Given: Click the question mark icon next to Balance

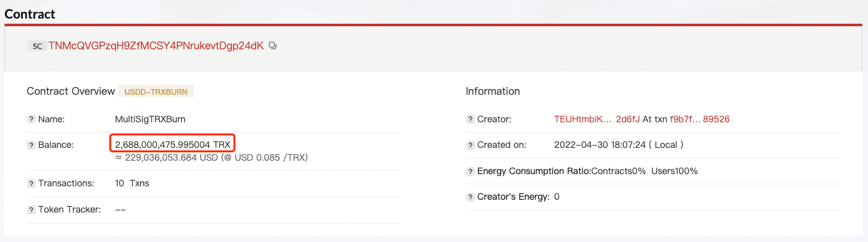Looking at the screenshot, I should pos(31,145).
